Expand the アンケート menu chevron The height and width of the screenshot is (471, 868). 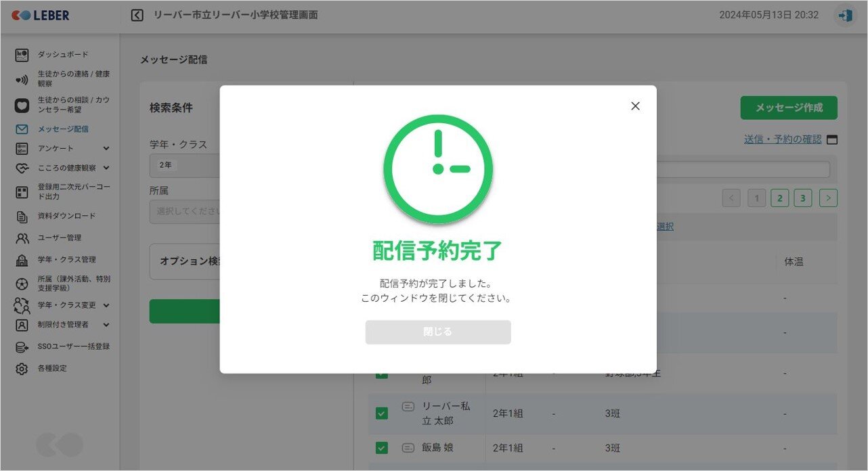tap(106, 148)
